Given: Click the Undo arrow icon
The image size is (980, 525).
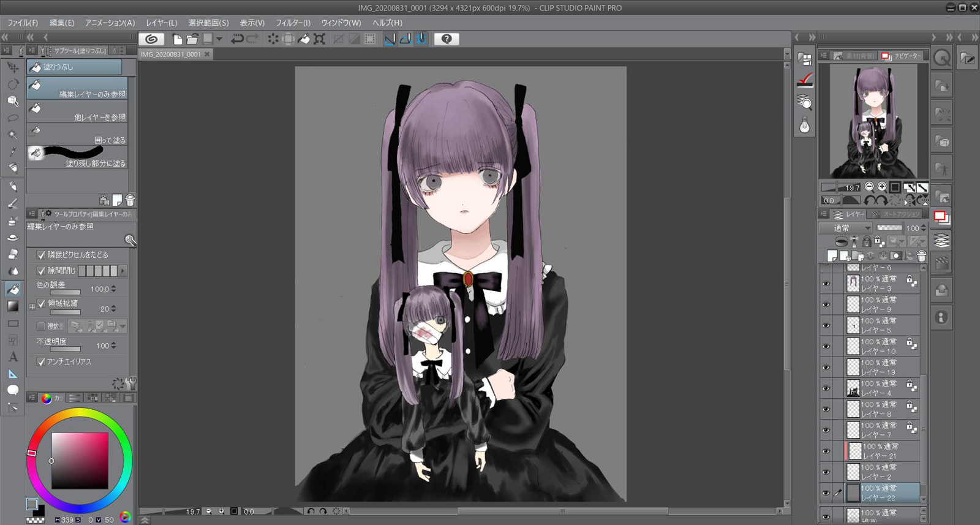Looking at the screenshot, I should (x=236, y=39).
